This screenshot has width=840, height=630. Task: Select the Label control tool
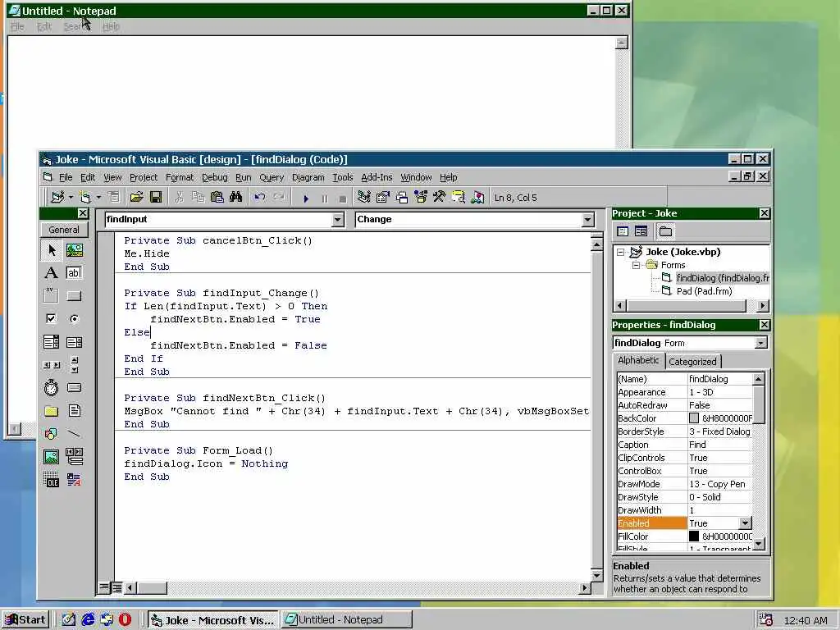[52, 272]
